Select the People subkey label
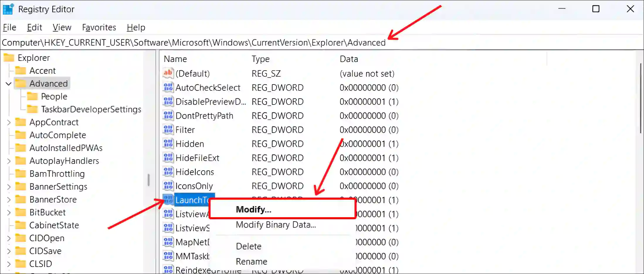Image resolution: width=644 pixels, height=274 pixels. pyautogui.click(x=54, y=96)
